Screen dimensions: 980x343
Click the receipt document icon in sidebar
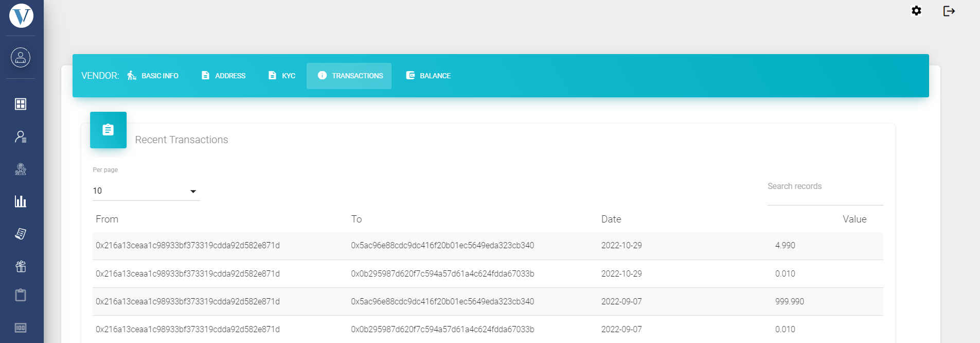point(21,234)
